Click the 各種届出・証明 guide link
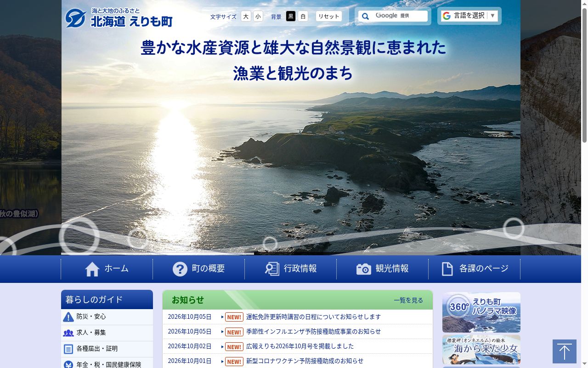The height and width of the screenshot is (368, 588). click(107, 349)
